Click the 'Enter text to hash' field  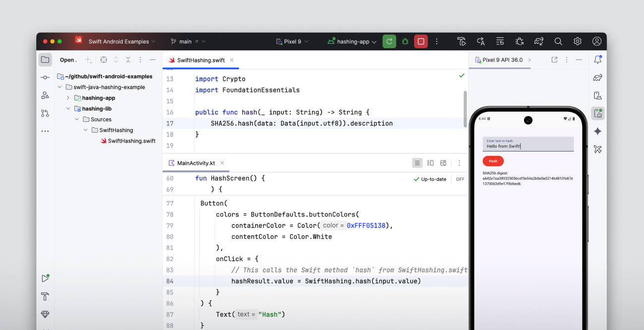coord(528,144)
